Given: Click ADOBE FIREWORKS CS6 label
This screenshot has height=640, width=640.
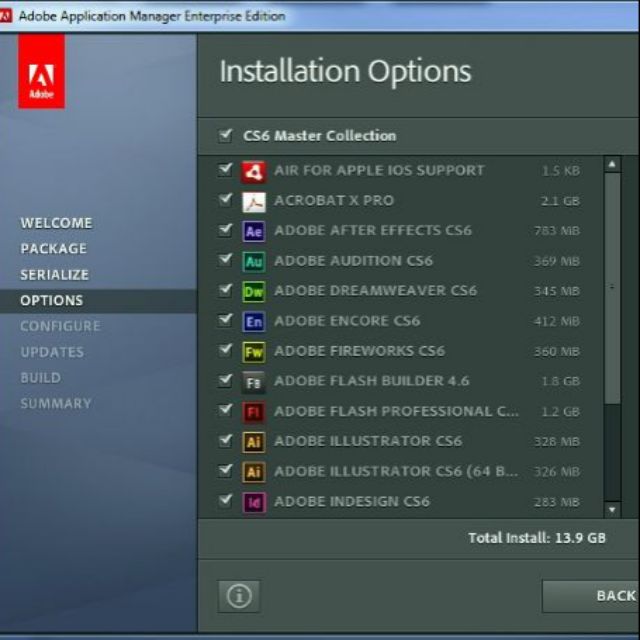Looking at the screenshot, I should pyautogui.click(x=360, y=351).
